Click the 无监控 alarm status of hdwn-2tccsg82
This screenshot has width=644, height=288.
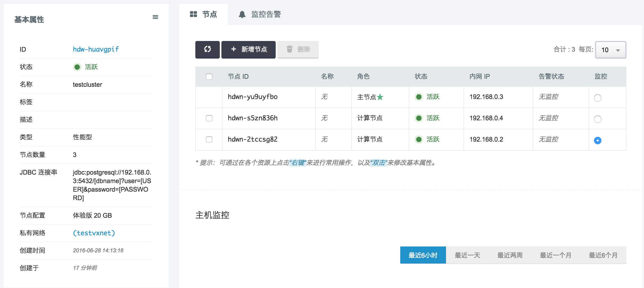coord(548,139)
